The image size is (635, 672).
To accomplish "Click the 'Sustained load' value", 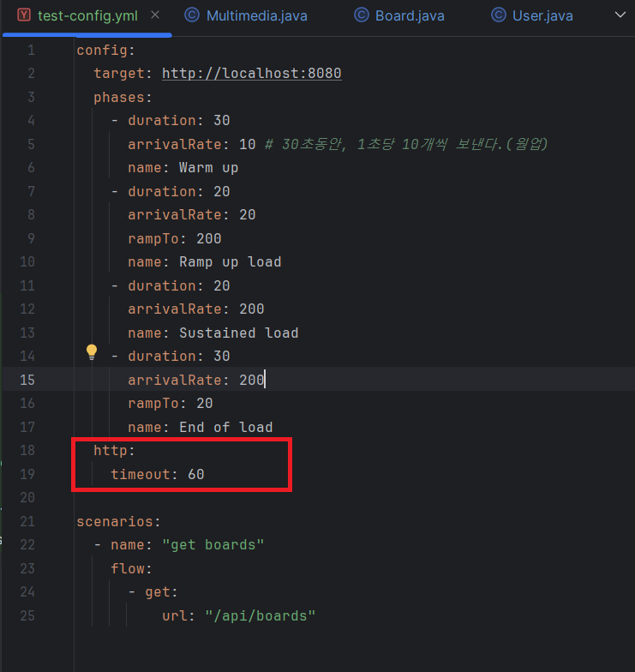I will [x=238, y=333].
